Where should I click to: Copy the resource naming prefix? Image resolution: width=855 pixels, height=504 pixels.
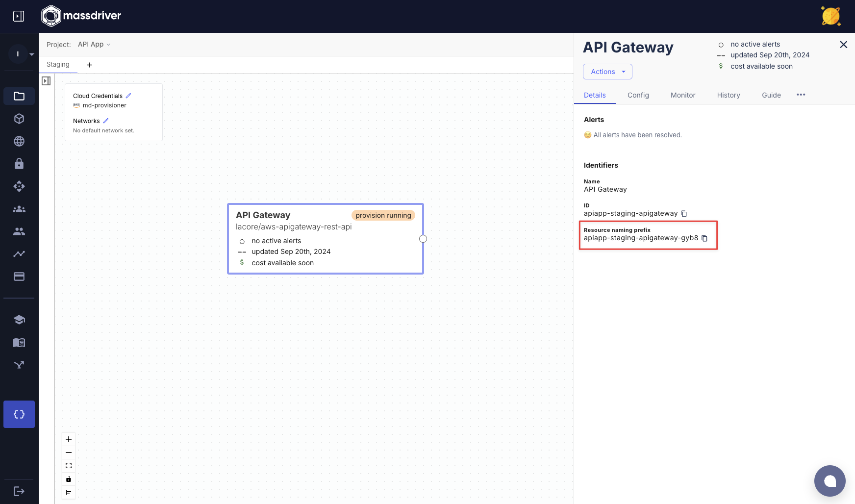tap(704, 238)
